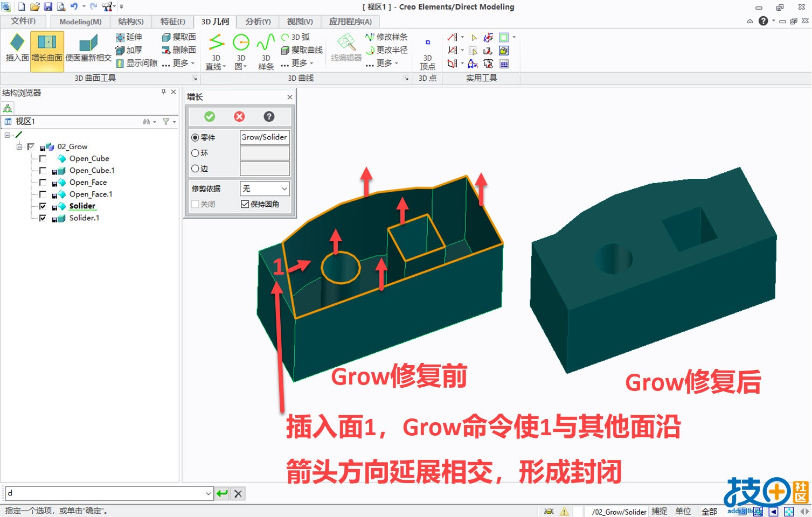Click the 显示间隙 (Show Gaps) tool
The height and width of the screenshot is (517, 812).
[137, 63]
